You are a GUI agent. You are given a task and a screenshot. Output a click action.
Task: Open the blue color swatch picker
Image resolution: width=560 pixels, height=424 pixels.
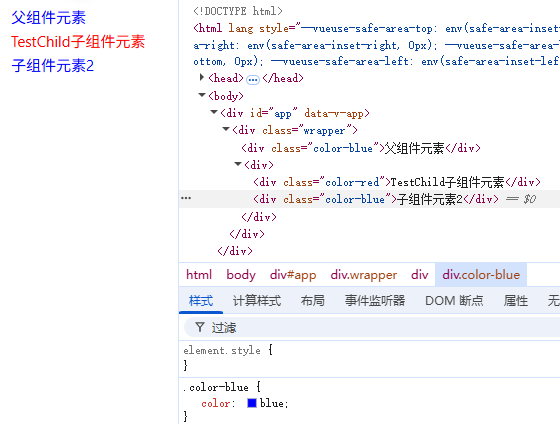(252, 403)
